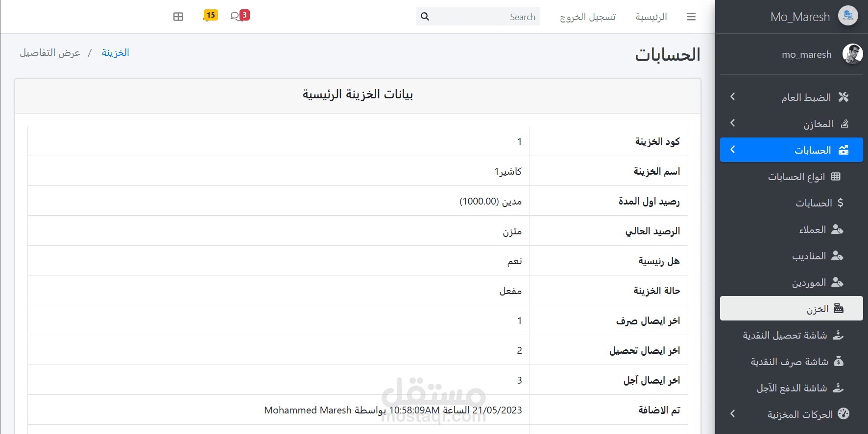868x434 pixels.
Task: Click the حالة الخزينة row label
Action: [x=657, y=291]
